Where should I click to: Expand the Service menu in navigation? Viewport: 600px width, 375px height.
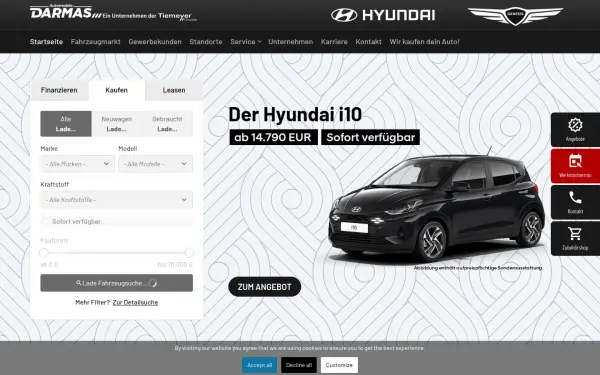246,41
